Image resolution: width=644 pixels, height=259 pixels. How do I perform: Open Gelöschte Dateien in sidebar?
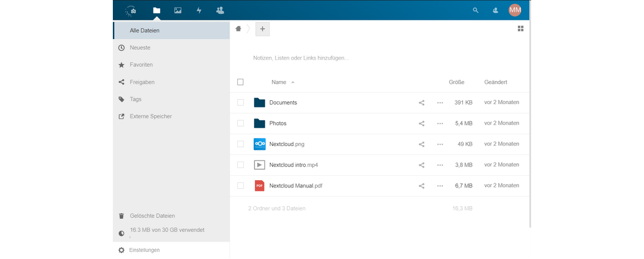(152, 216)
